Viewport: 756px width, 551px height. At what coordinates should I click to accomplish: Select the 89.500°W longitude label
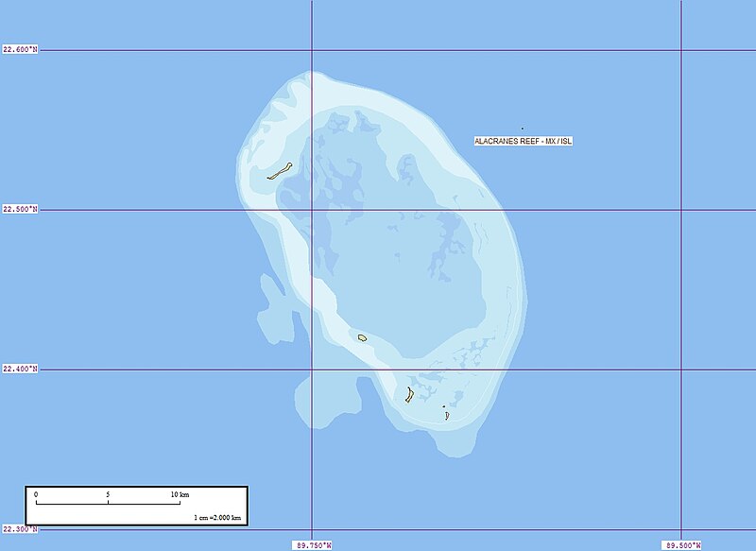point(680,545)
